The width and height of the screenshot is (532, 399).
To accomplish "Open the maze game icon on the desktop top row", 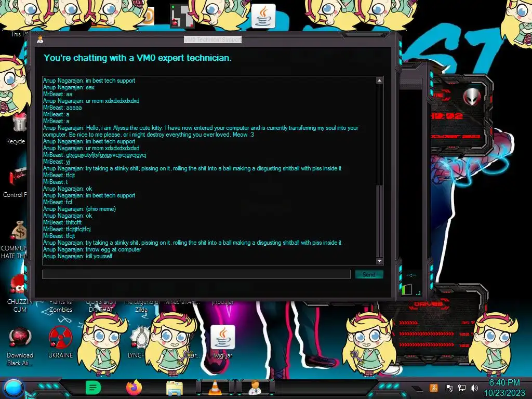I will (182, 16).
